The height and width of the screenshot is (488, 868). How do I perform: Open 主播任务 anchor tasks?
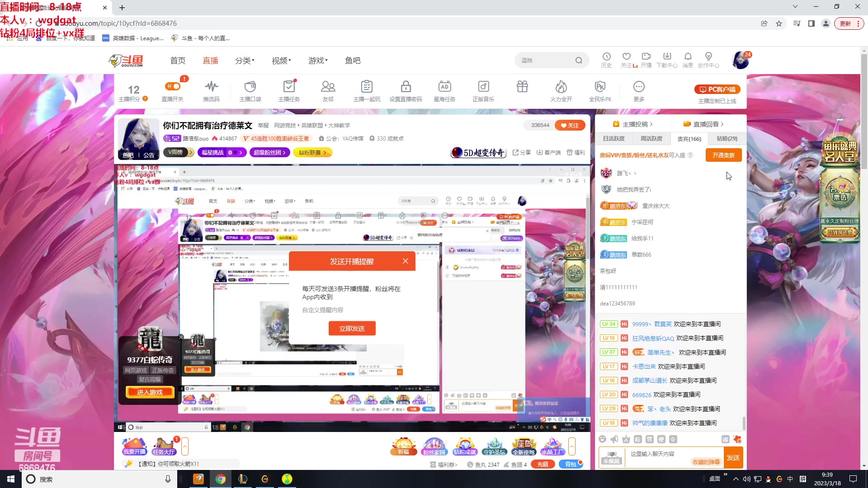pos(289,90)
